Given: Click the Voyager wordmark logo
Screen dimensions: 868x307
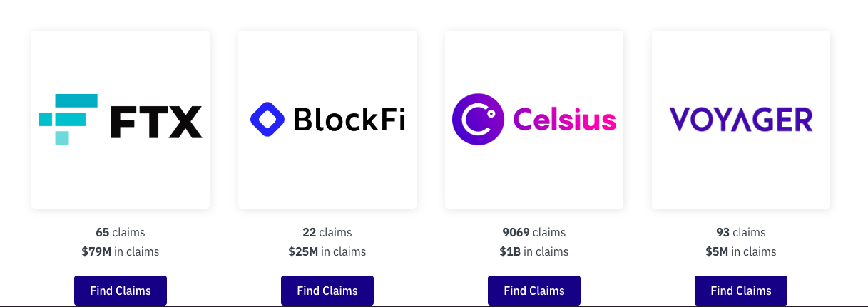Looking at the screenshot, I should tap(740, 120).
